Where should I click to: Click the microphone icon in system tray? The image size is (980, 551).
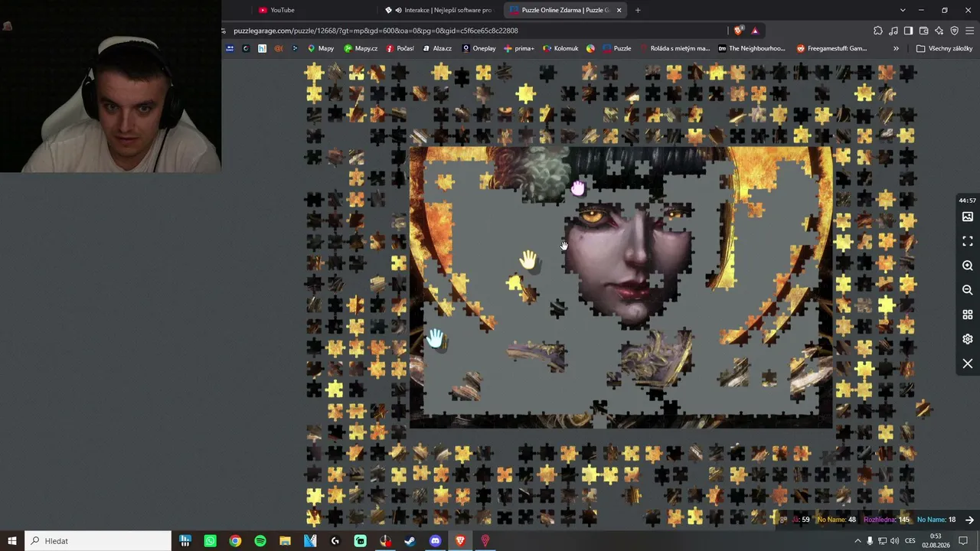coord(870,541)
